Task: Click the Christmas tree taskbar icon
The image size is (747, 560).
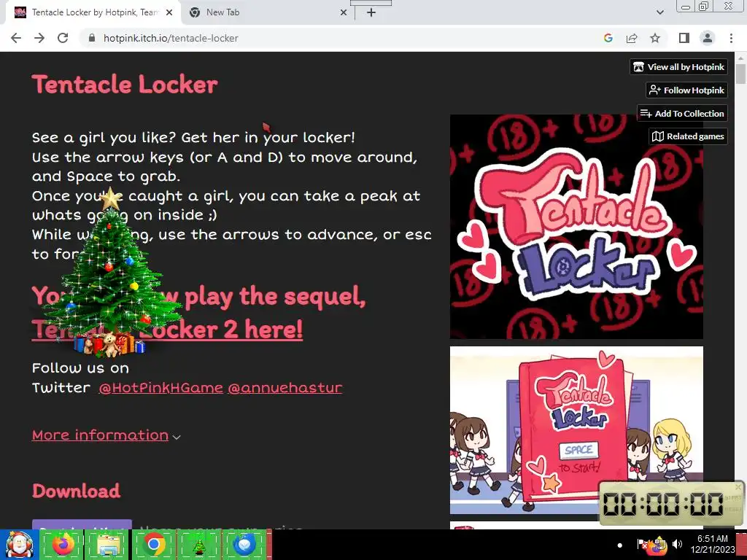Action: (198, 544)
